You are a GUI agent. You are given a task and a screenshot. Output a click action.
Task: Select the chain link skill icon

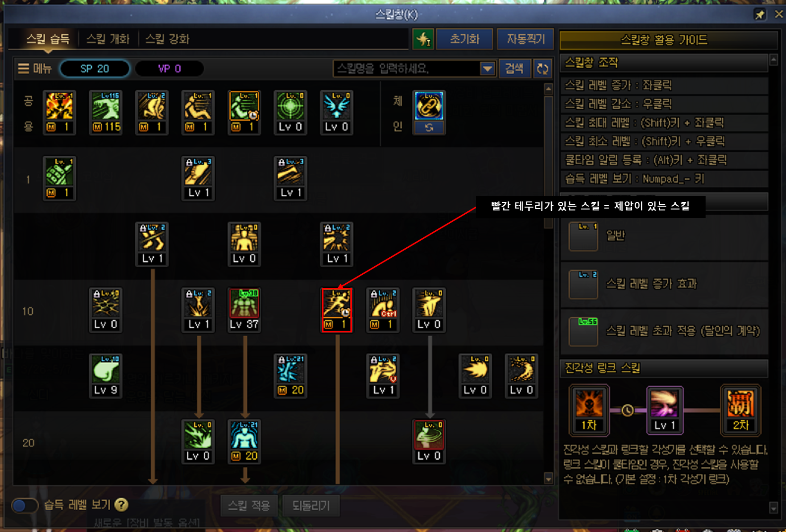tap(428, 105)
